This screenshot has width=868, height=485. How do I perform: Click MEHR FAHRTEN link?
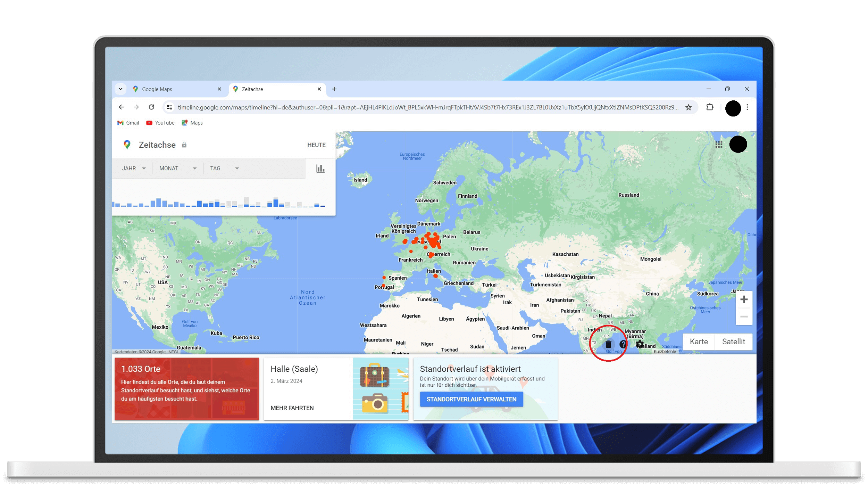coord(292,408)
